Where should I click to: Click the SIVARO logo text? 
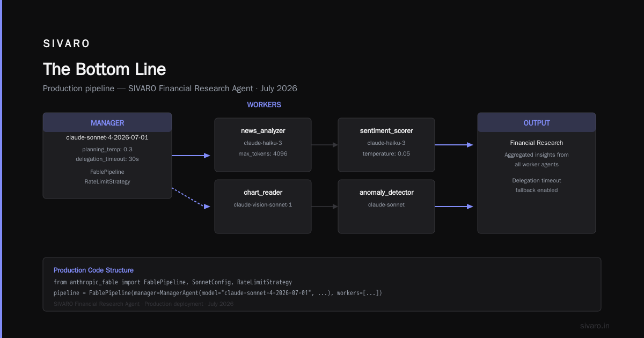67,44
